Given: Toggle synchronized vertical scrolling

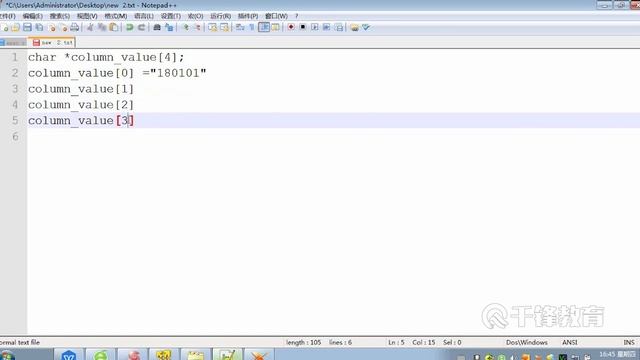Looking at the screenshot, I should pyautogui.click(x=213, y=27).
